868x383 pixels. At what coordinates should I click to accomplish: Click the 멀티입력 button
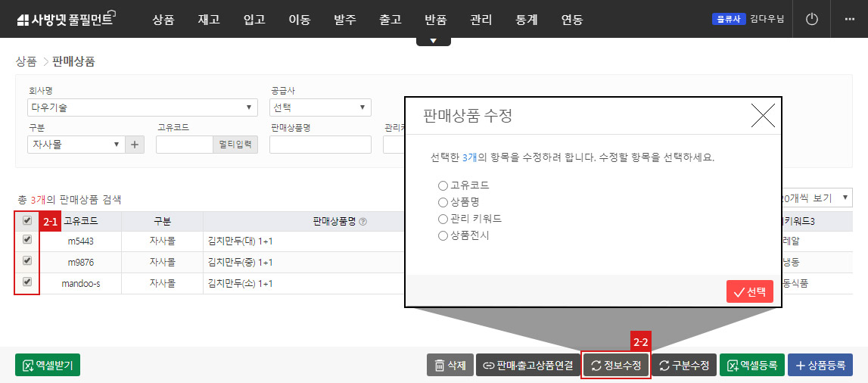pyautogui.click(x=235, y=145)
